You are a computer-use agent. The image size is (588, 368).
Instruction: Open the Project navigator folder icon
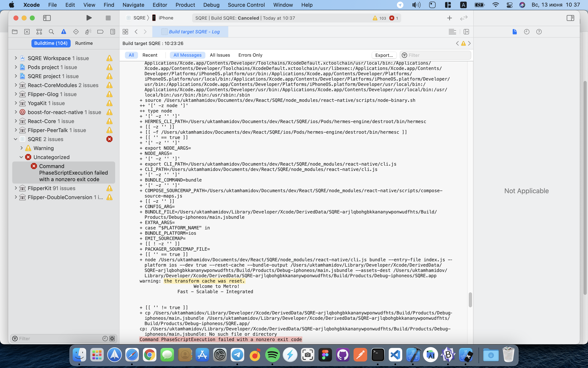(15, 32)
